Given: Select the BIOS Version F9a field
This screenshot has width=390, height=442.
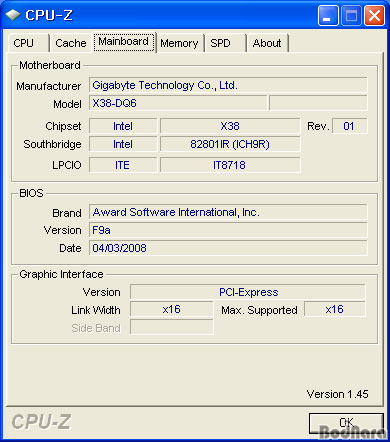Looking at the screenshot, I should click(228, 230).
